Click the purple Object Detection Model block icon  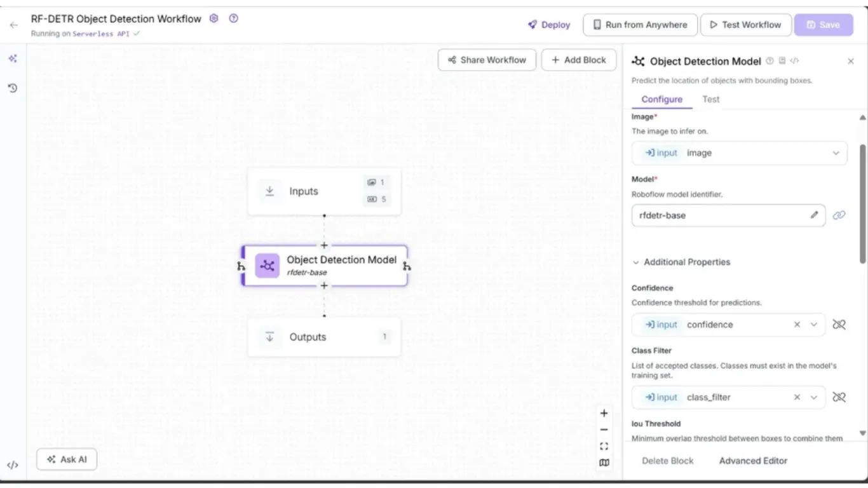268,266
